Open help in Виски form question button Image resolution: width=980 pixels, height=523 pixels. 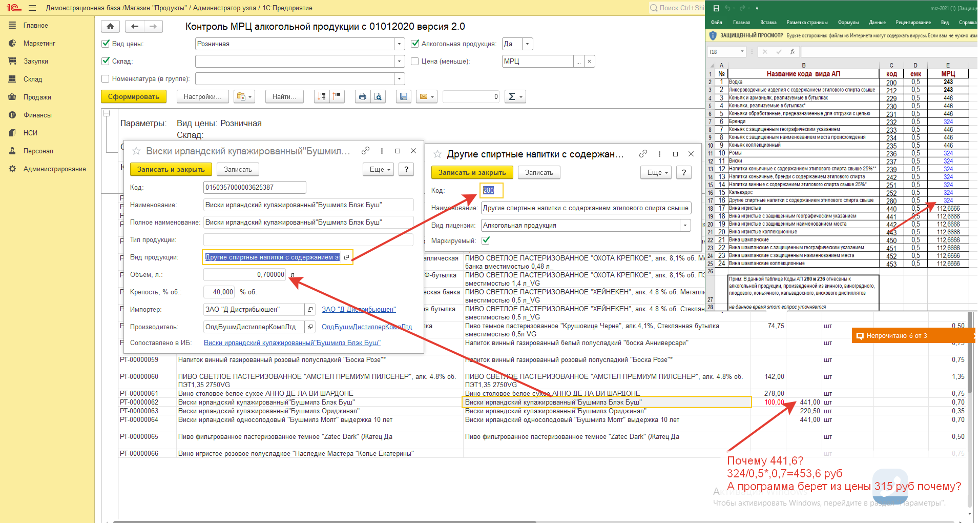406,169
